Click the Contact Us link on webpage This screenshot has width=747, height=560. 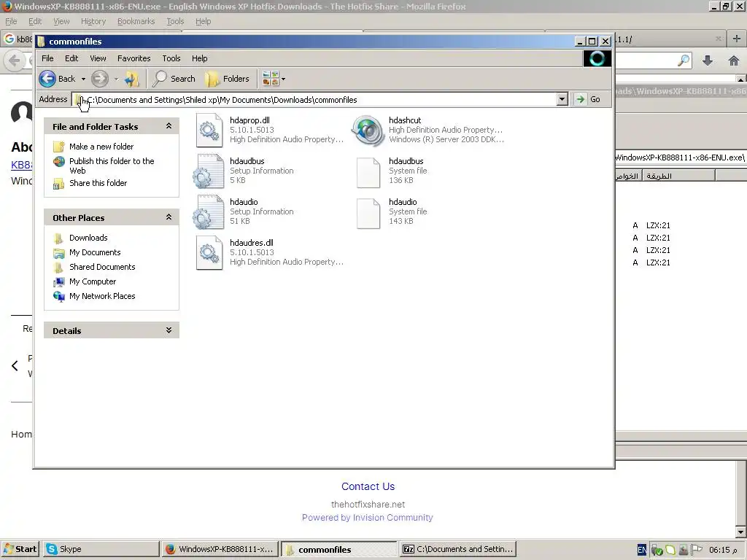(368, 486)
